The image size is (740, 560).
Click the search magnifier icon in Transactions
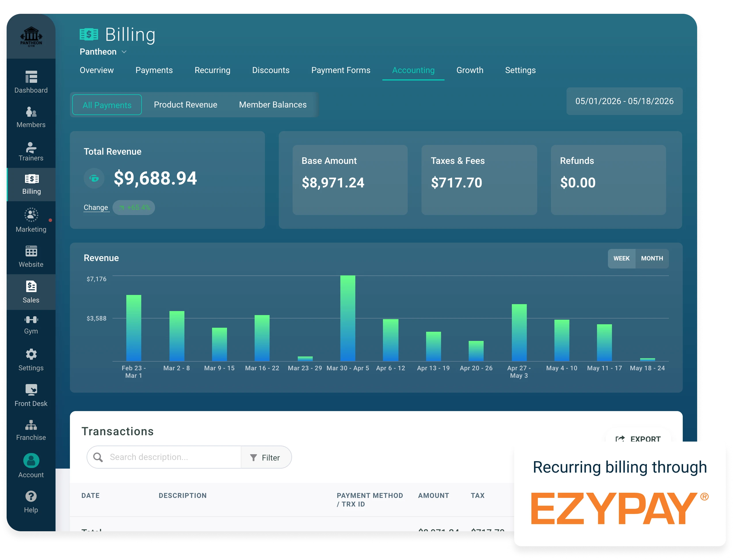coord(98,457)
